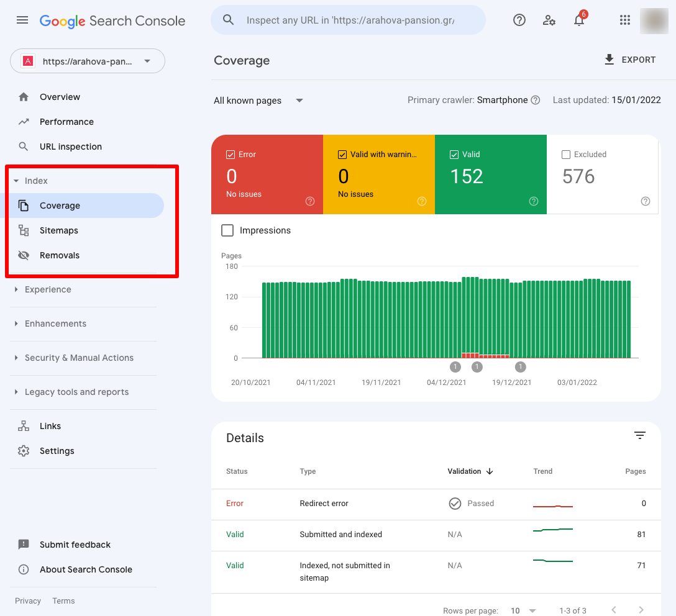Viewport: 676px width, 616px height.
Task: Click the Links network icon
Action: (24, 426)
